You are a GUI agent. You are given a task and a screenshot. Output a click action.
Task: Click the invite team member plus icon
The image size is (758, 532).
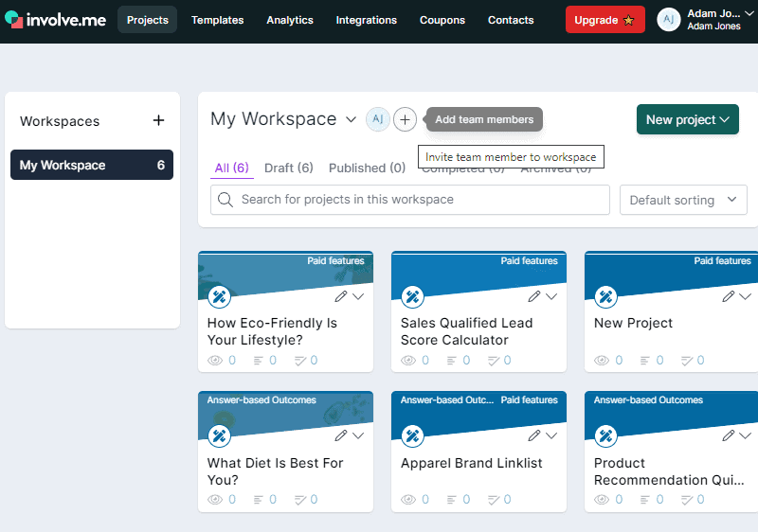click(x=405, y=119)
